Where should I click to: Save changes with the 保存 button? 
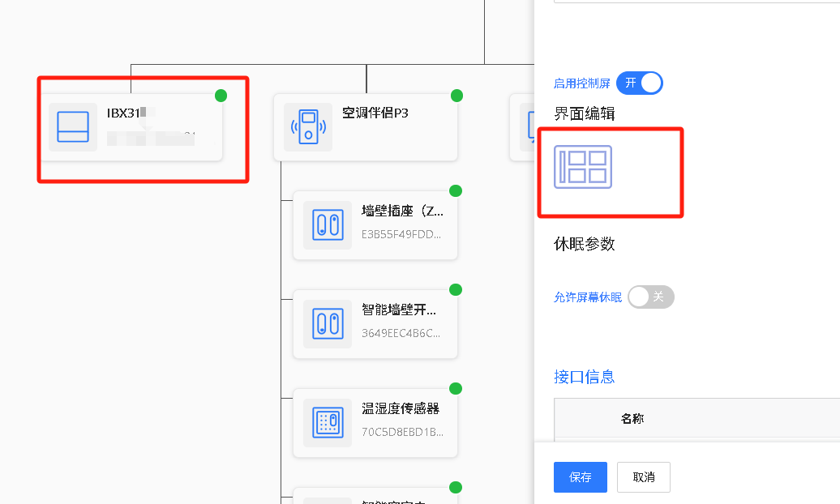[580, 477]
